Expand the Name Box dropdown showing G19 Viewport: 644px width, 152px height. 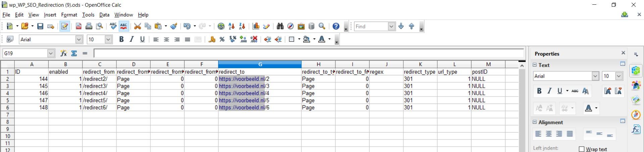click(51, 53)
